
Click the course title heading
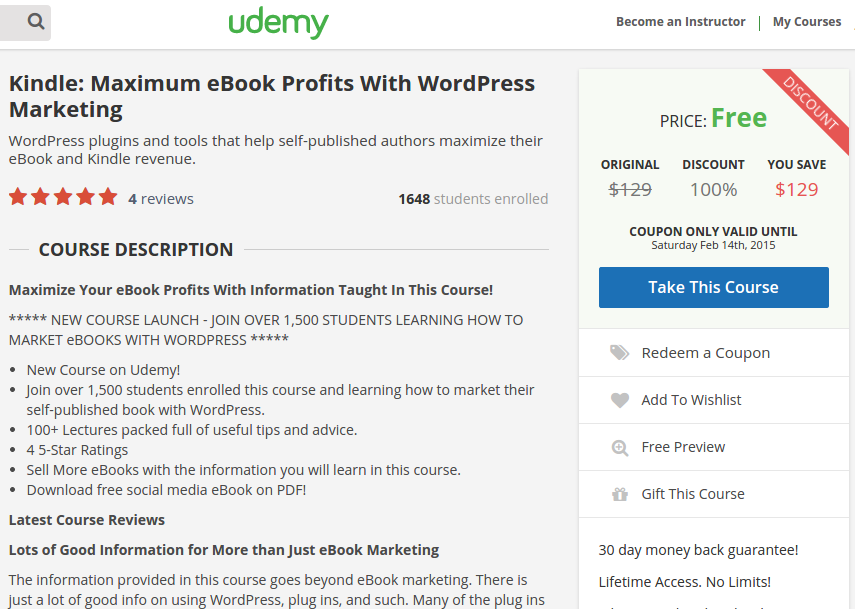pyautogui.click(x=271, y=95)
